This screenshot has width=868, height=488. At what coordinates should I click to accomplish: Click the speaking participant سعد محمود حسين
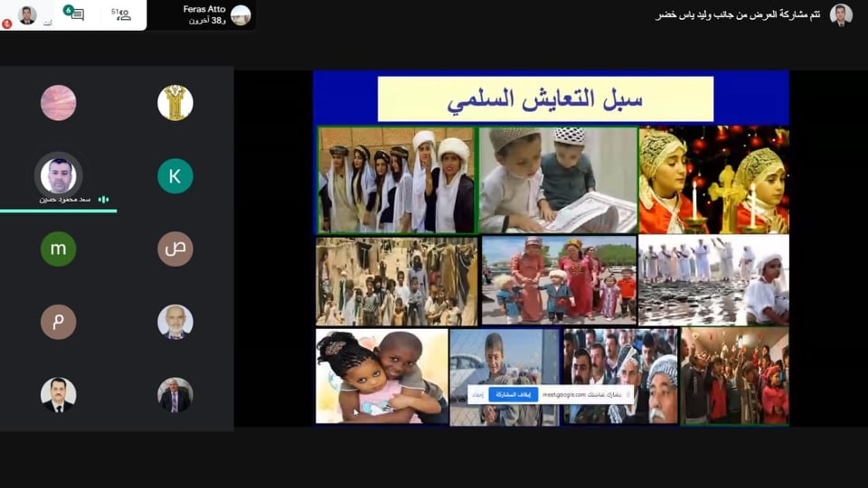(x=58, y=176)
